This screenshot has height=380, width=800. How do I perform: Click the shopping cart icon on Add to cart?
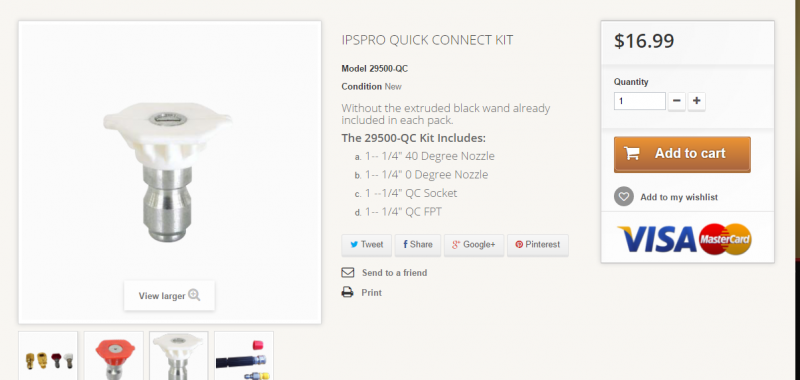[632, 154]
